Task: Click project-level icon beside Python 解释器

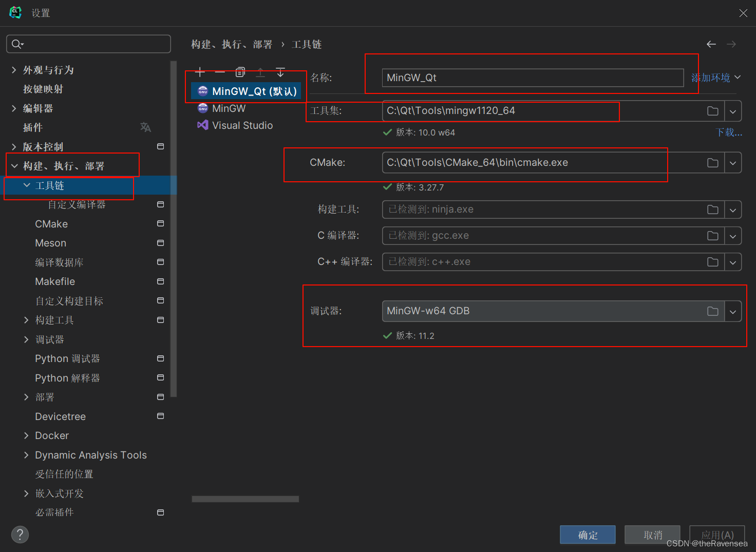Action: (160, 378)
